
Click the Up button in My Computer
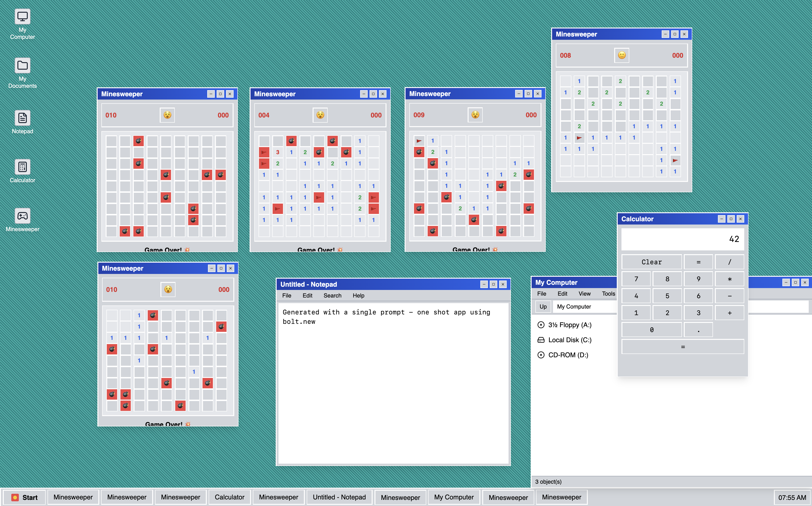[543, 307]
